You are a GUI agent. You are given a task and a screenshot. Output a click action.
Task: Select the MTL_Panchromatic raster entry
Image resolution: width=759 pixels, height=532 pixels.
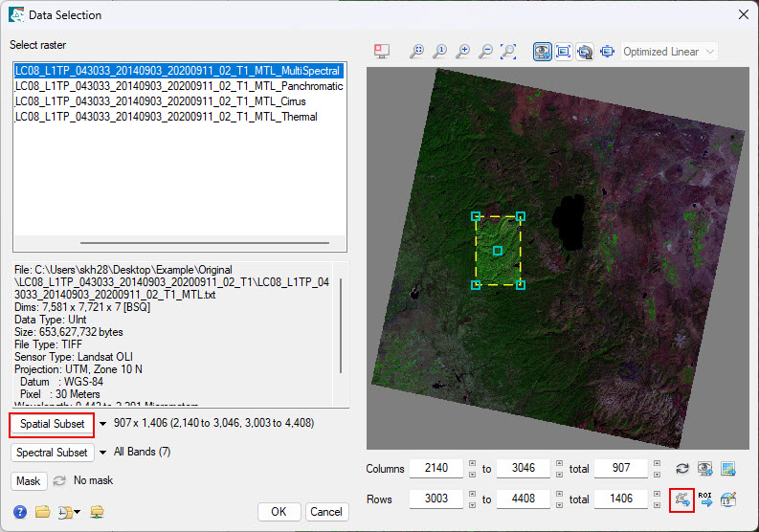point(179,86)
